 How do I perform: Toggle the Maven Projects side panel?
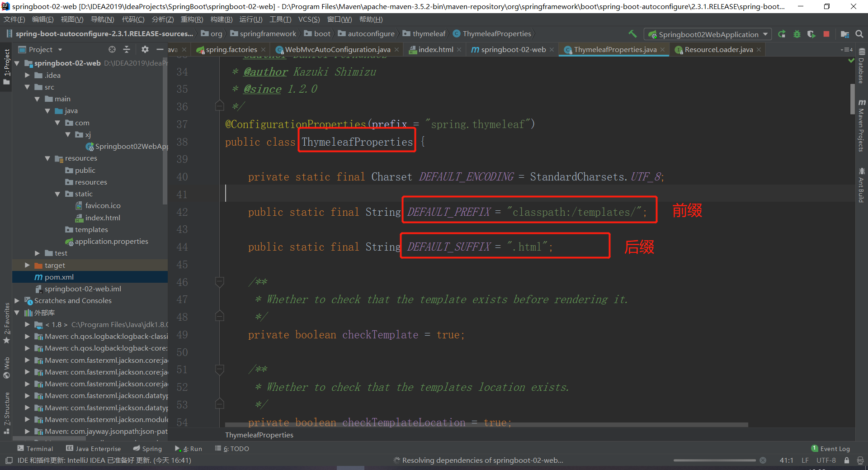862,126
